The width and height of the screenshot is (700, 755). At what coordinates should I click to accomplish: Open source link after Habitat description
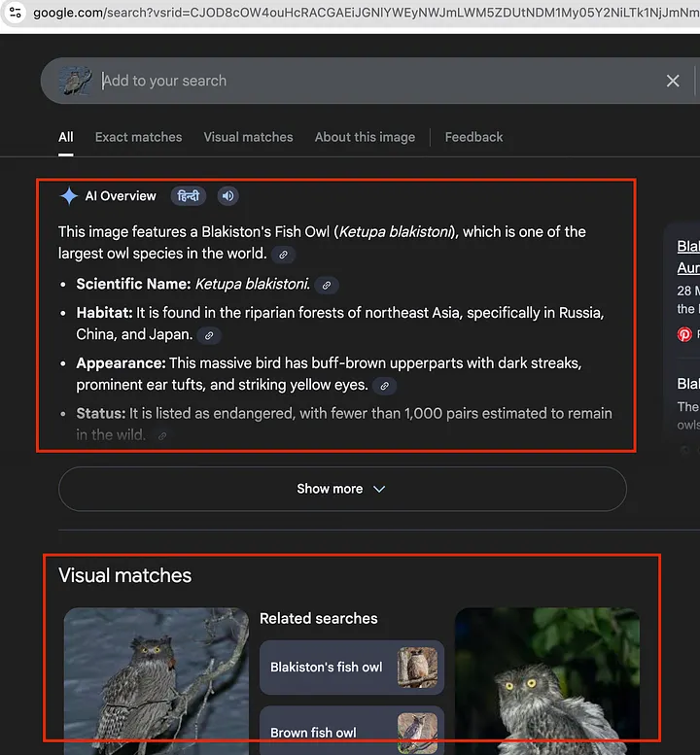pyautogui.click(x=209, y=335)
